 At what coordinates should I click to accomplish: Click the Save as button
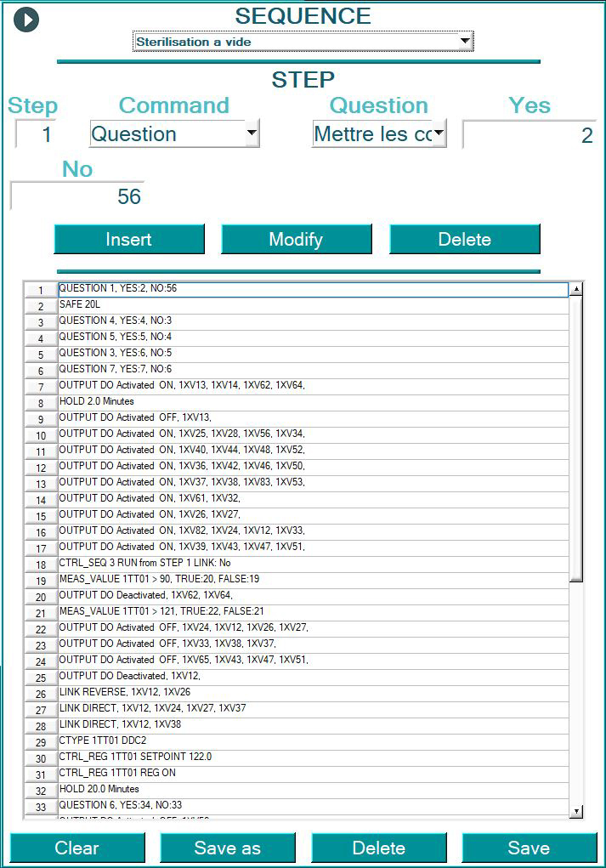(x=228, y=848)
